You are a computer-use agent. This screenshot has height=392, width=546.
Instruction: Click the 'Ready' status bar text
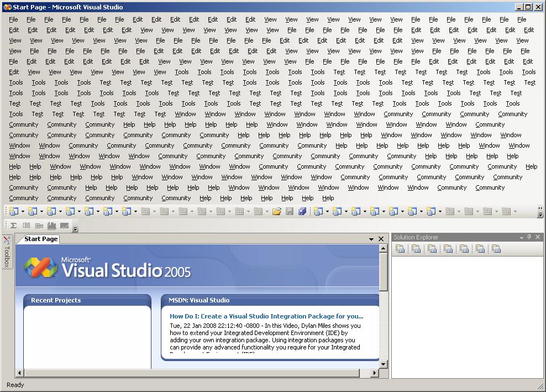coord(15,385)
